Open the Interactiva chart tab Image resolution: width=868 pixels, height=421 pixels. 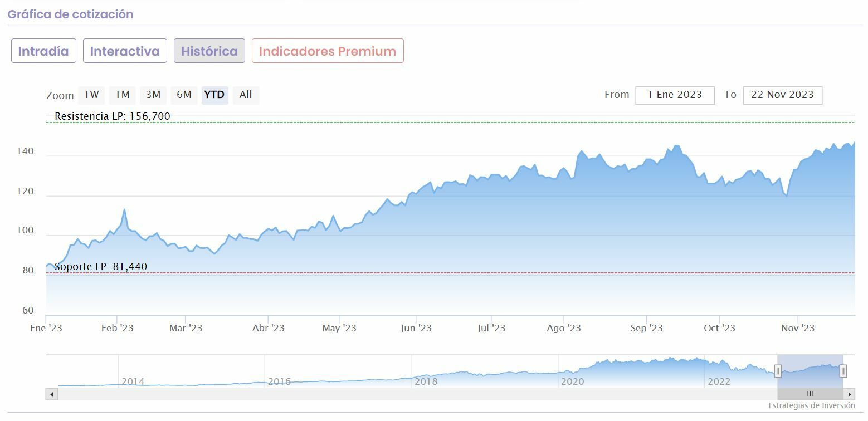(x=125, y=51)
